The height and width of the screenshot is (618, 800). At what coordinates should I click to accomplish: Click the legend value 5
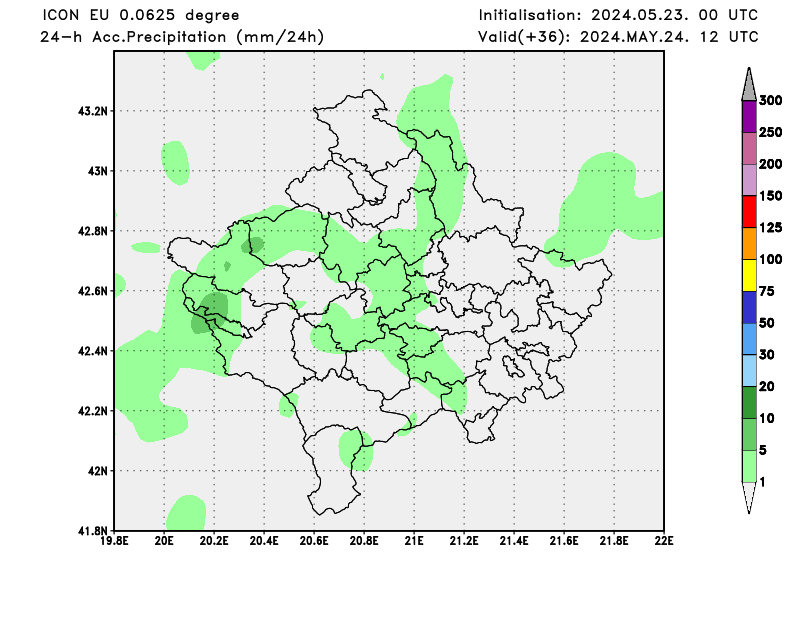tap(763, 450)
